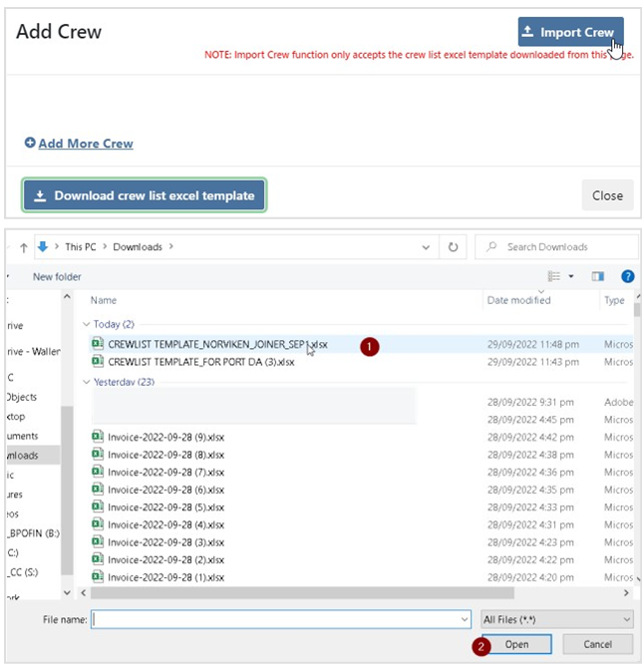Download the crew list excel template

point(145,195)
